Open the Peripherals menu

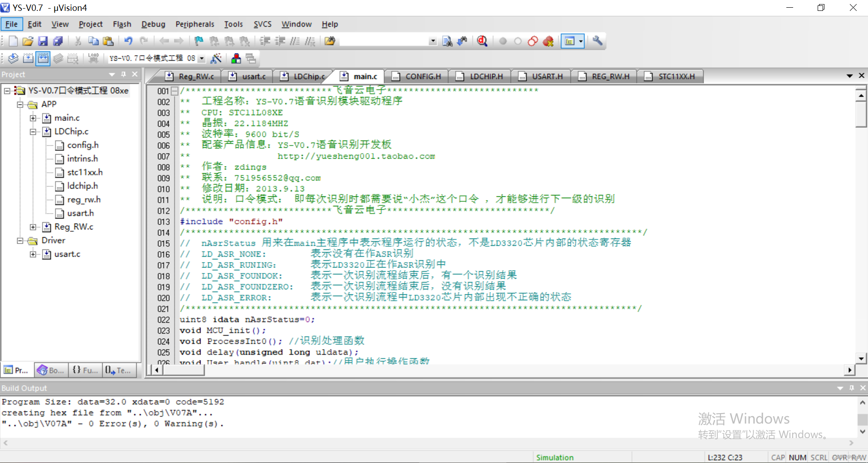[195, 24]
